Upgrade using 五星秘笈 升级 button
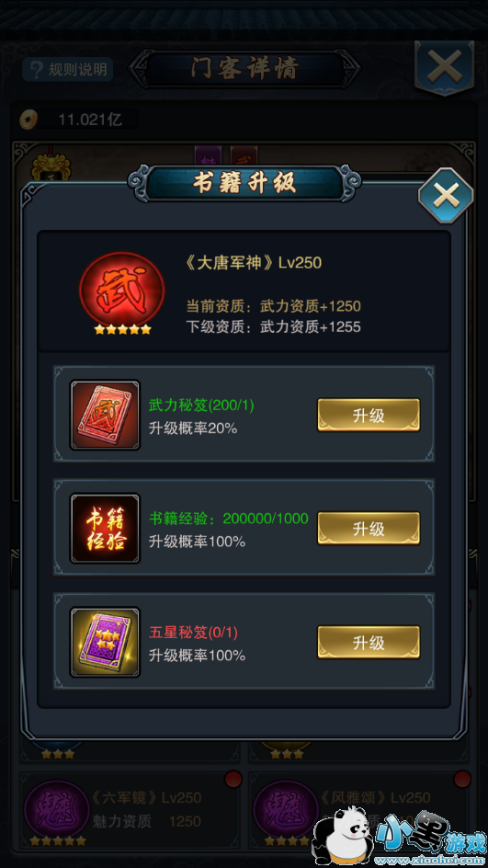This screenshot has height=868, width=488. (x=369, y=642)
